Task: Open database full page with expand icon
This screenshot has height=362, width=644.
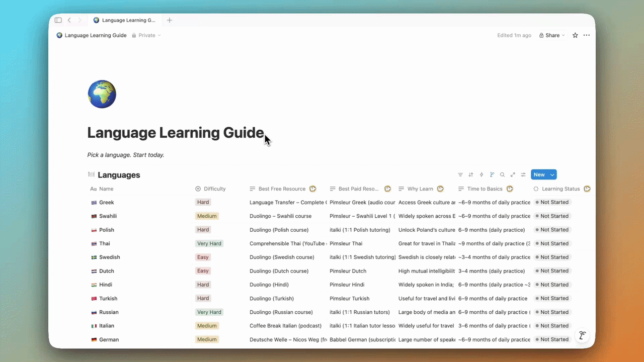Action: click(513, 175)
